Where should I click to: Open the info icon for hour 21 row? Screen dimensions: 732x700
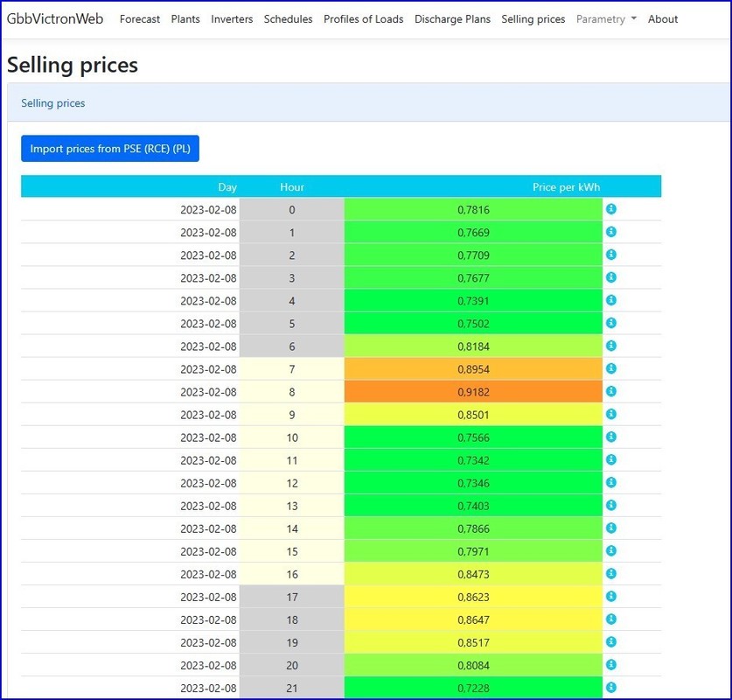(x=611, y=687)
